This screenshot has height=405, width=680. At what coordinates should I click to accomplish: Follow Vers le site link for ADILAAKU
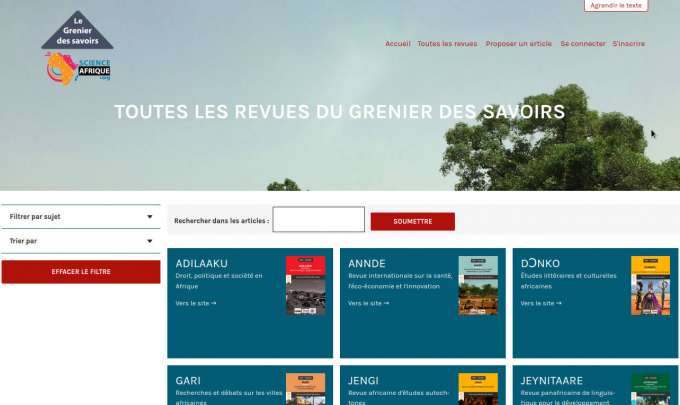tap(196, 303)
